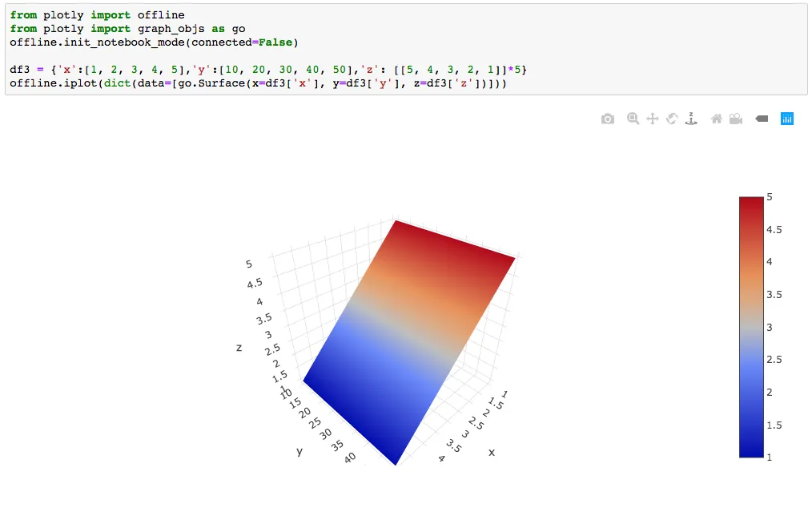This screenshot has width=812, height=520.
Task: Click colorbar tick label '2.5'
Action: 774,360
